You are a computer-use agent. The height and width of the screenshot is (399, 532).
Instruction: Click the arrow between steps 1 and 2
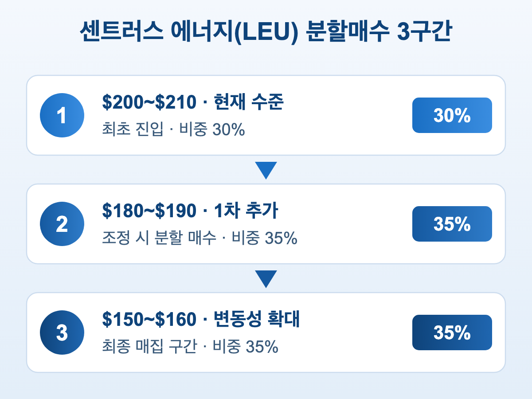pyautogui.click(x=266, y=170)
